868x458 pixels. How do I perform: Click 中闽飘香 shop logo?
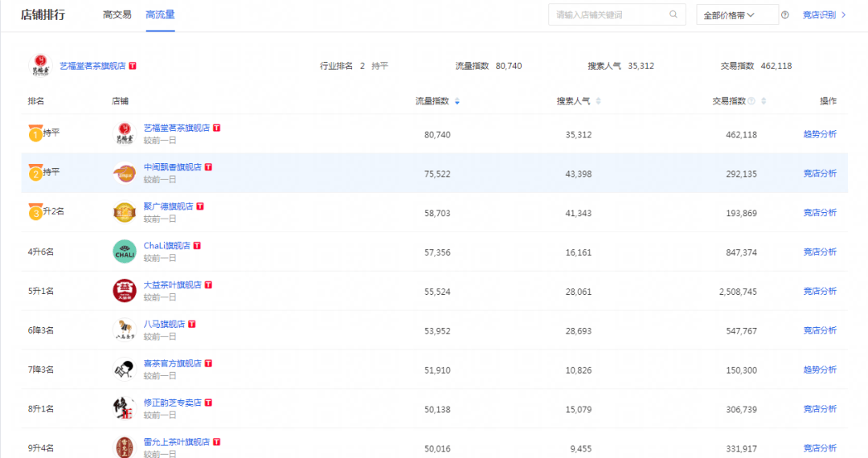click(125, 173)
